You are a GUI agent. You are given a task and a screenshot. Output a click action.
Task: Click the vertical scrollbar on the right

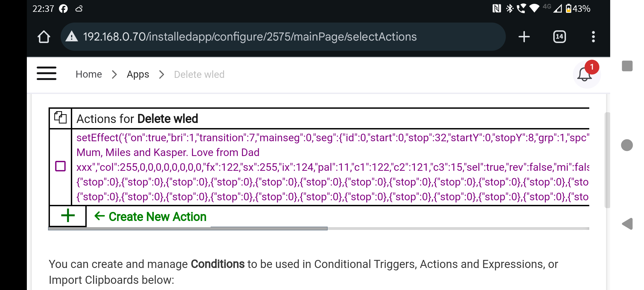[607, 160]
